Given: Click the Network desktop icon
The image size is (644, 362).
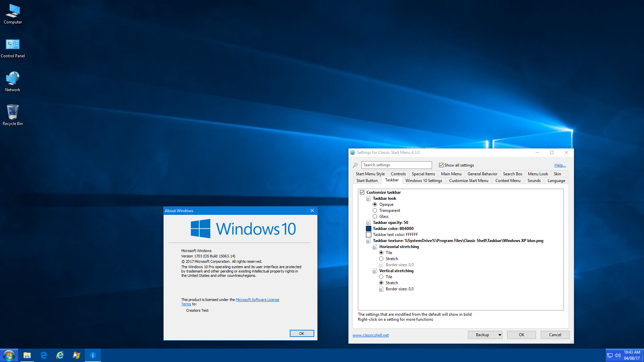Looking at the screenshot, I should [13, 82].
